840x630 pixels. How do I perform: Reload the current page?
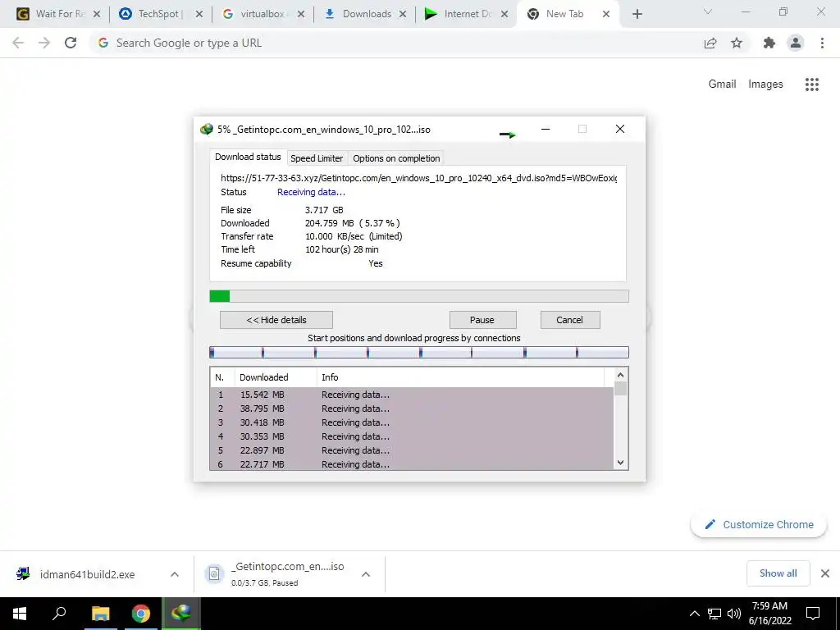71,43
